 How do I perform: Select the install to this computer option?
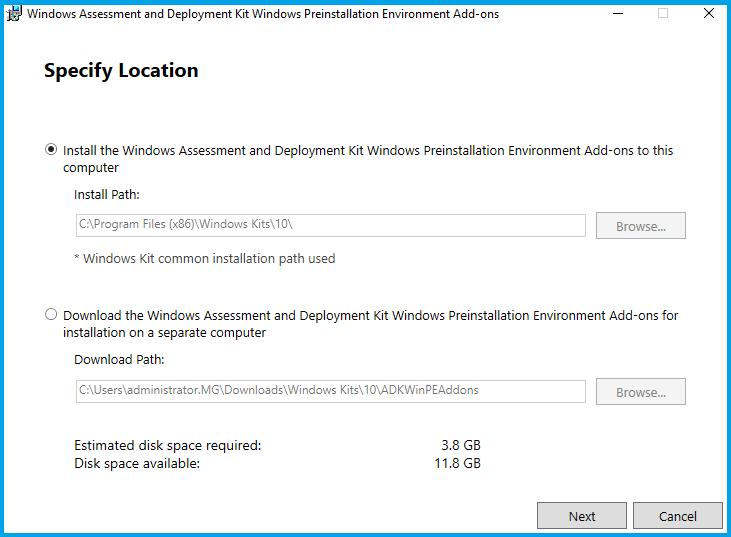pos(51,150)
